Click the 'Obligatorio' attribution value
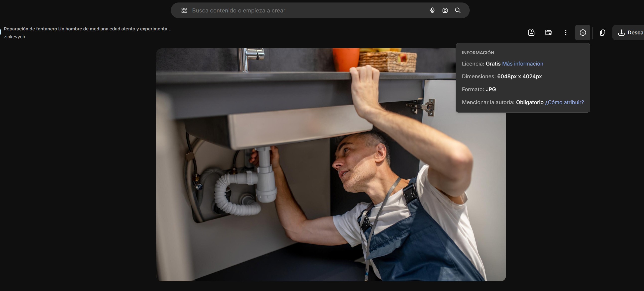 pos(529,102)
